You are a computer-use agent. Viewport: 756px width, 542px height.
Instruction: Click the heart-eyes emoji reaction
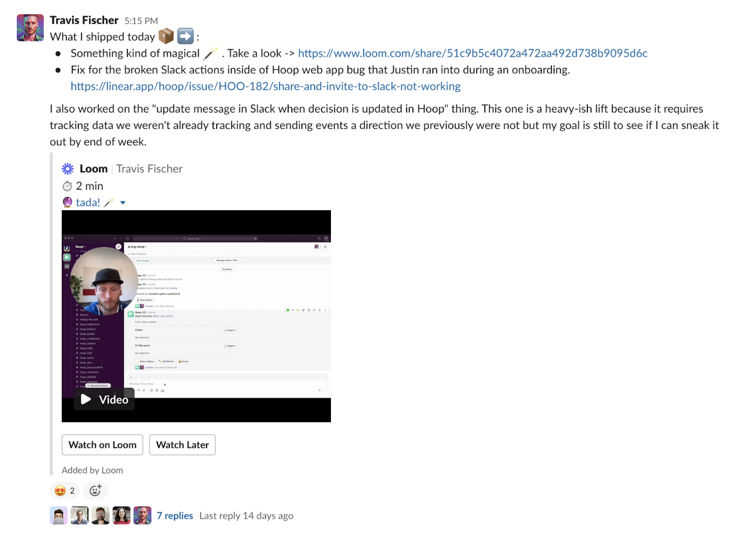click(66, 491)
